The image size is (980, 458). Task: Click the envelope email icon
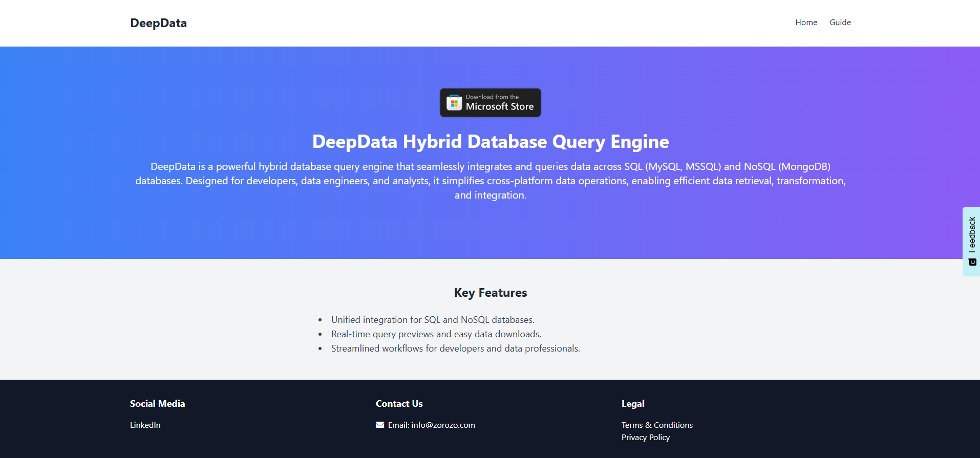(380, 425)
